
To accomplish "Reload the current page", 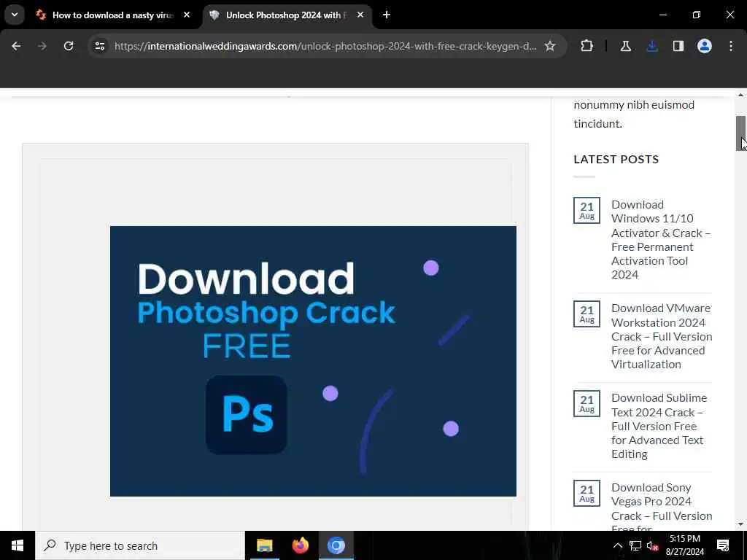I will pyautogui.click(x=69, y=46).
